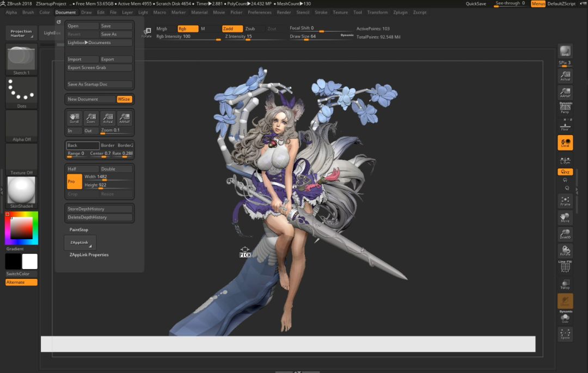Click the Save As button
This screenshot has width=588, height=373.
tap(116, 34)
